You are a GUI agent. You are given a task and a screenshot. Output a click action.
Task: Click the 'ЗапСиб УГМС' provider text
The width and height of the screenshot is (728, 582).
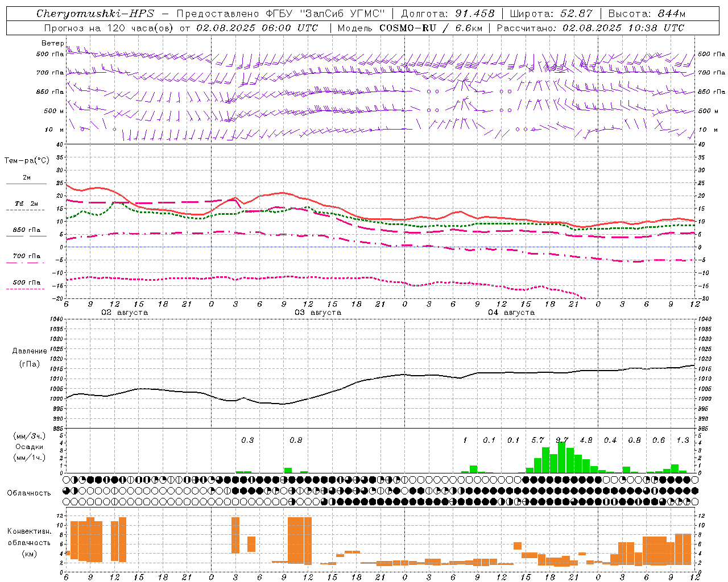pos(342,14)
